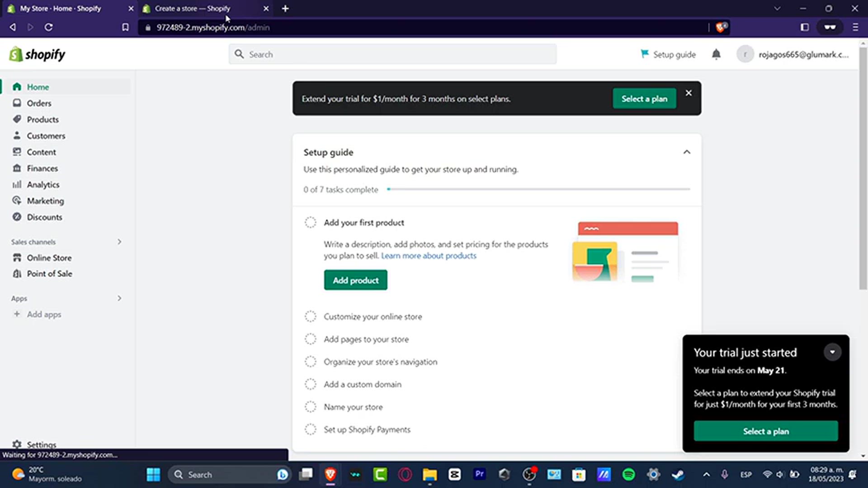Image resolution: width=868 pixels, height=488 pixels.
Task: Mark Set up Shopify Payments complete
Action: (311, 429)
